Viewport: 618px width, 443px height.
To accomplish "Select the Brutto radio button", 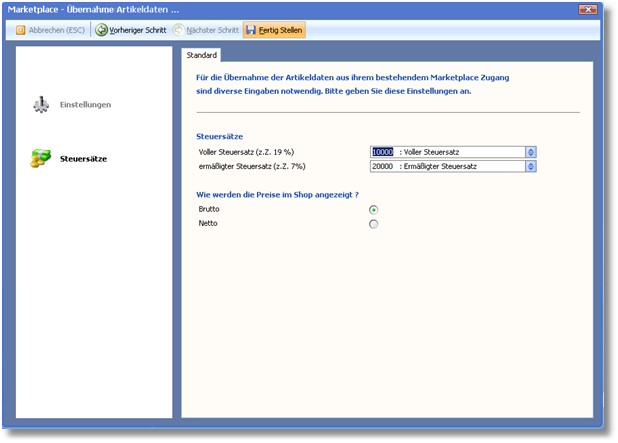I will 374,209.
